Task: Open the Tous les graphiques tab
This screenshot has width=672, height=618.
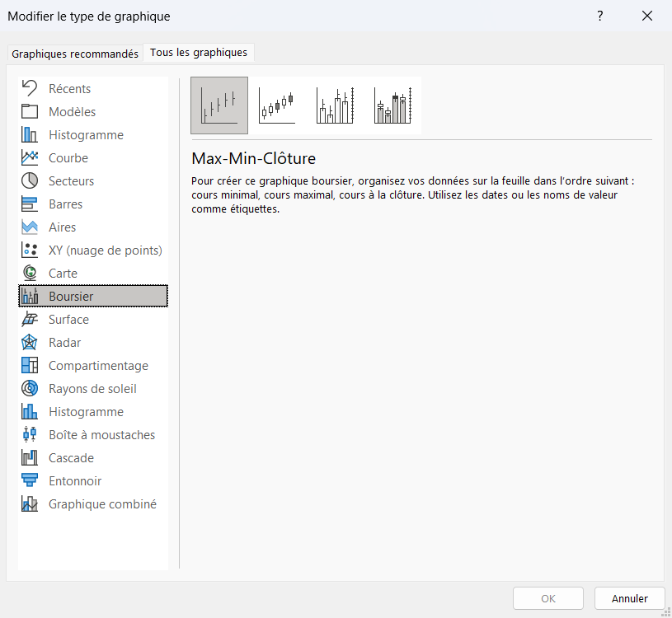Action: 199,52
